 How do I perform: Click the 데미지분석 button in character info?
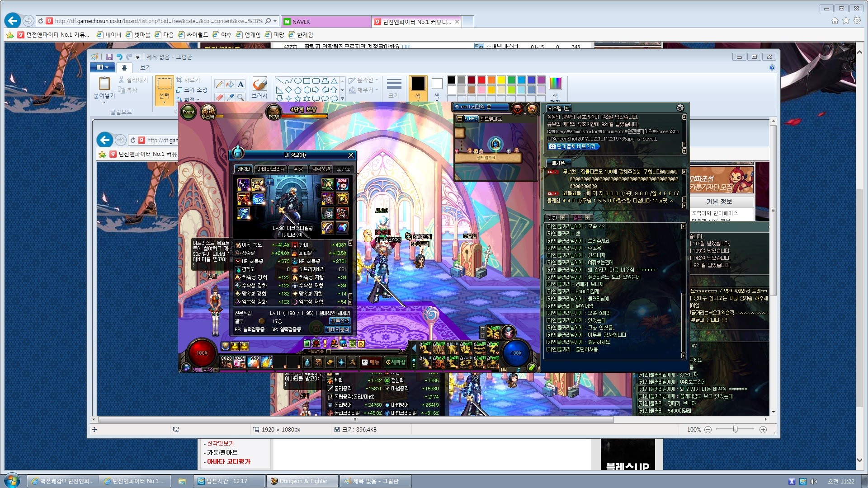tap(337, 329)
